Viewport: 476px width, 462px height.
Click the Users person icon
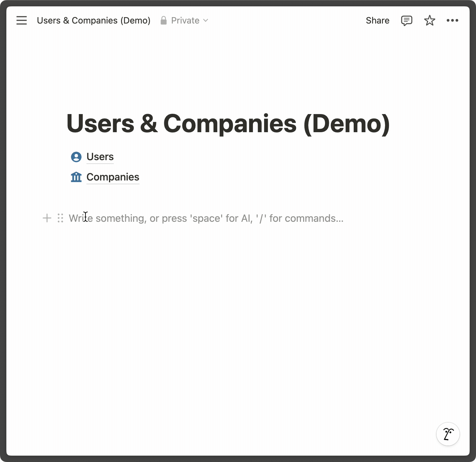76,157
